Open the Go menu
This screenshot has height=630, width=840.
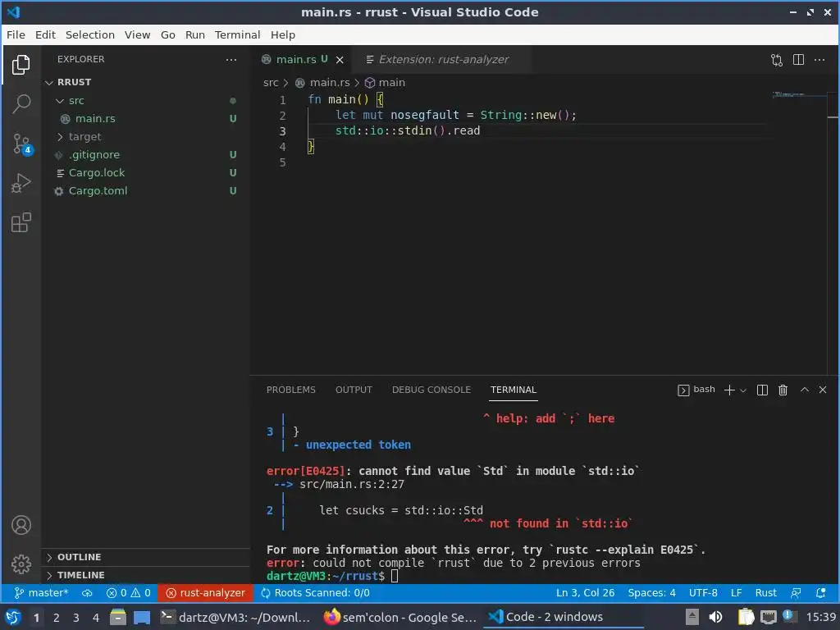pos(167,34)
